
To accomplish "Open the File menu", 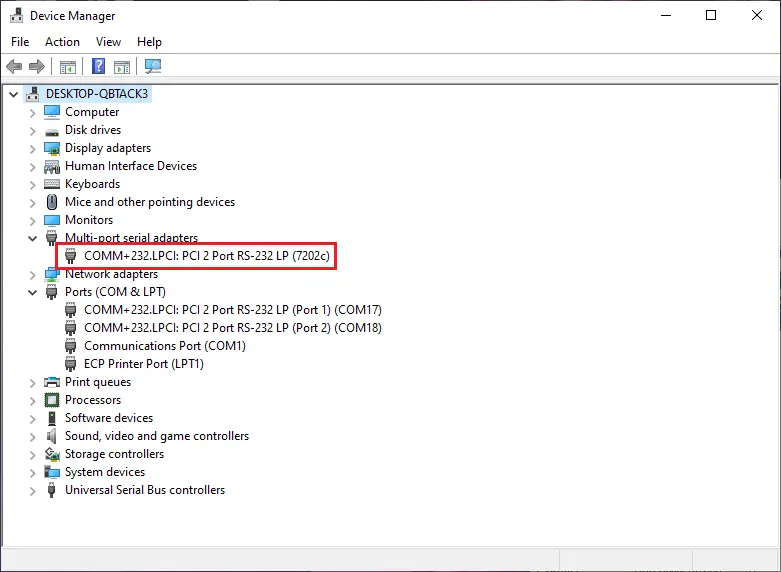I will [x=20, y=42].
